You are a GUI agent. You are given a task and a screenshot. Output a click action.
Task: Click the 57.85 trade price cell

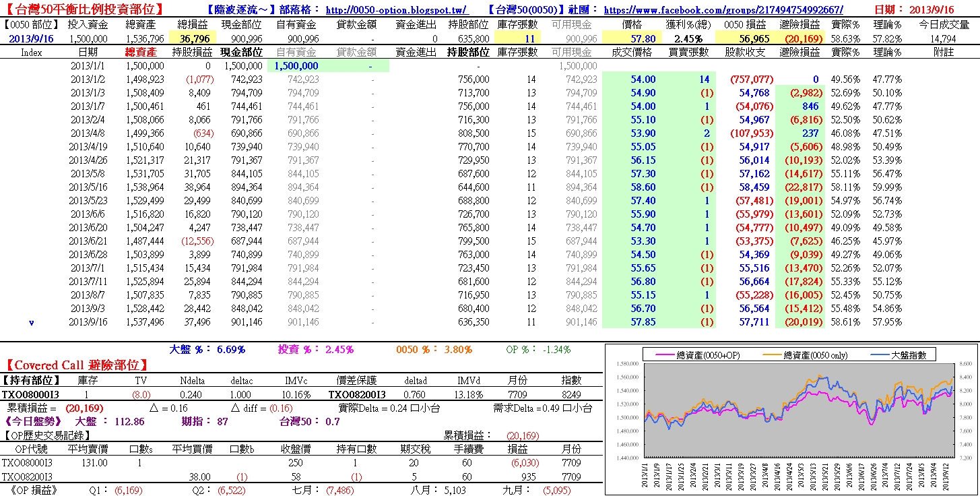pos(643,322)
